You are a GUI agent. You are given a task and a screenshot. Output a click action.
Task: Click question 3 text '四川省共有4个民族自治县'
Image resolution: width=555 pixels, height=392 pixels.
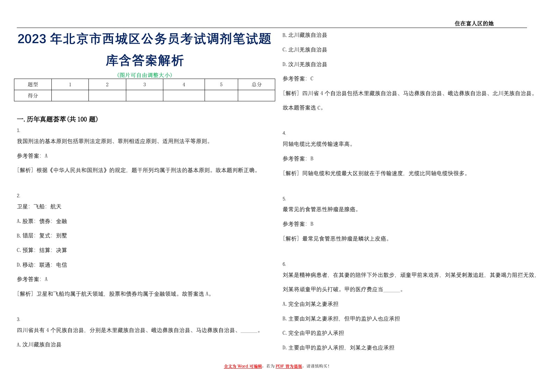tap(138, 330)
